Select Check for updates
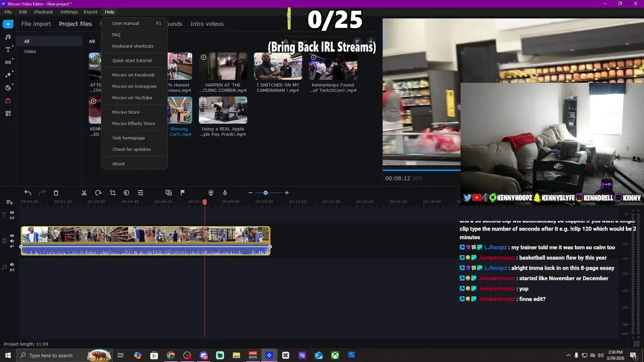This screenshot has height=362, width=644. click(134, 149)
